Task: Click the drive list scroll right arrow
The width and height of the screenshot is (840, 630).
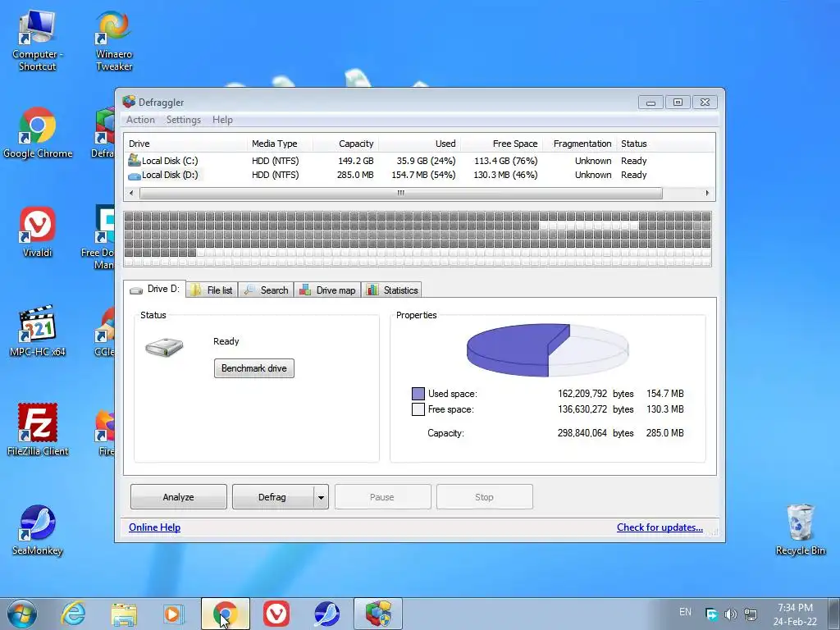Action: coord(707,194)
